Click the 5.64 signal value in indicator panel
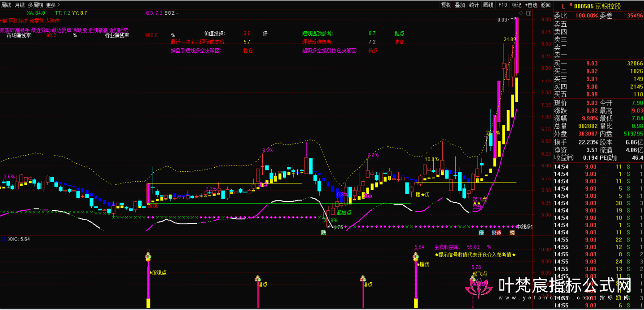 coord(419,247)
